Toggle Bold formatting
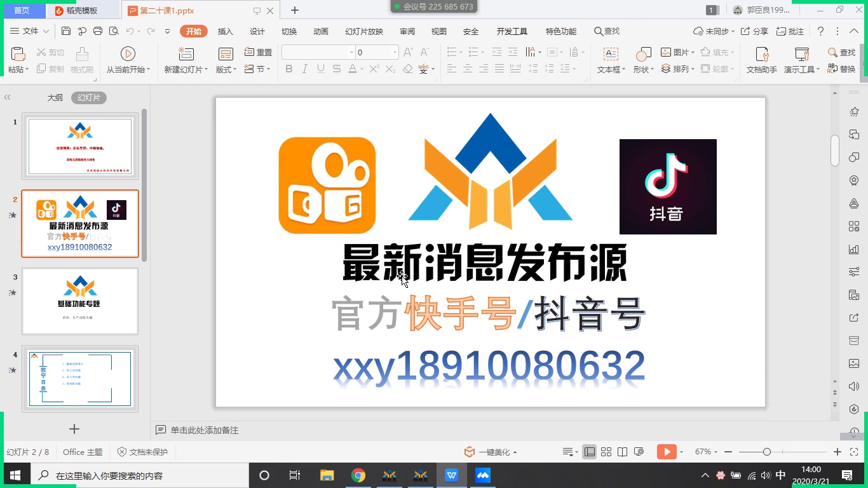The width and height of the screenshot is (868, 488). coord(289,69)
